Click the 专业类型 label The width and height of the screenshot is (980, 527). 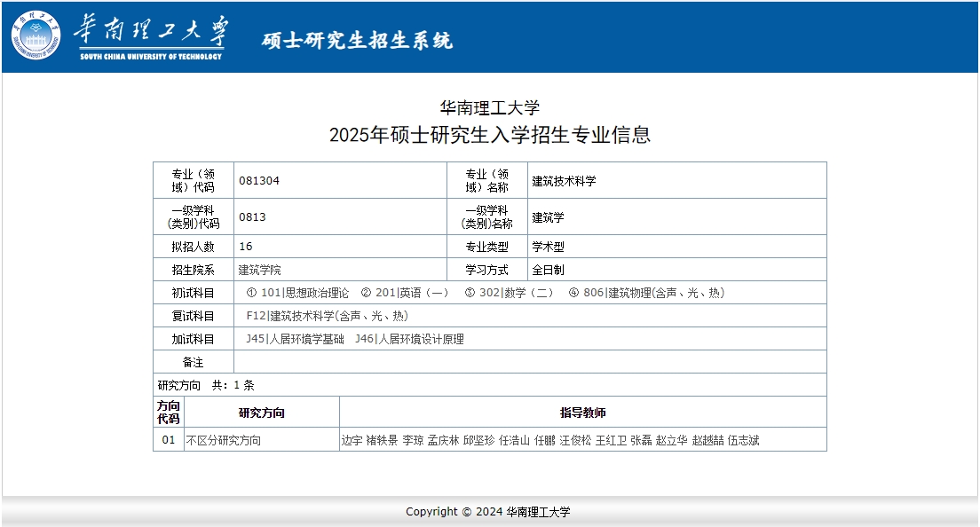(486, 247)
